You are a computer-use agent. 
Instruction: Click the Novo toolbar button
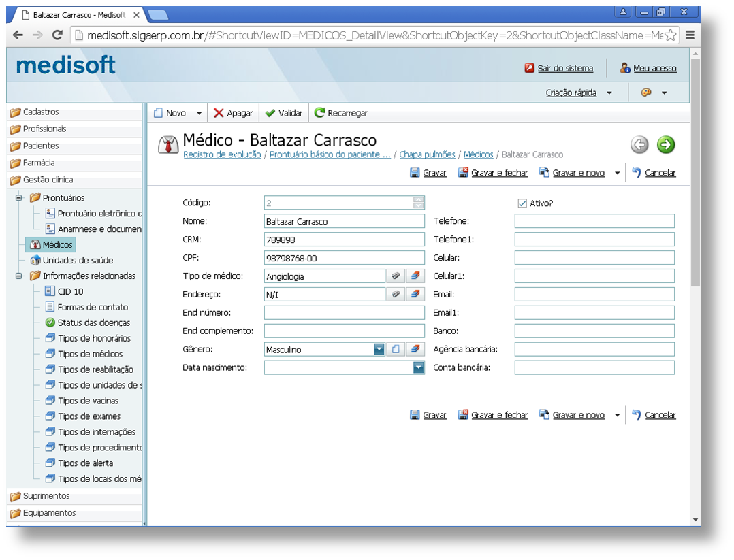pyautogui.click(x=170, y=113)
